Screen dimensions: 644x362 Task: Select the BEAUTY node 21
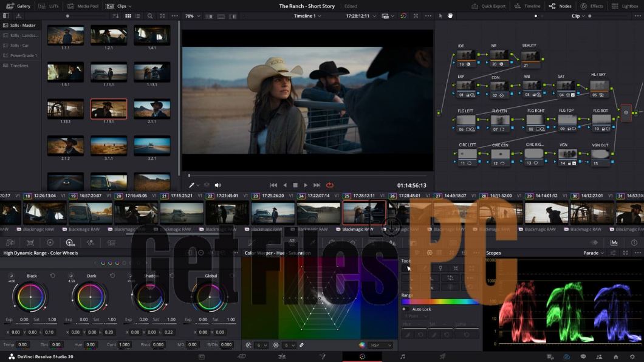[530, 60]
